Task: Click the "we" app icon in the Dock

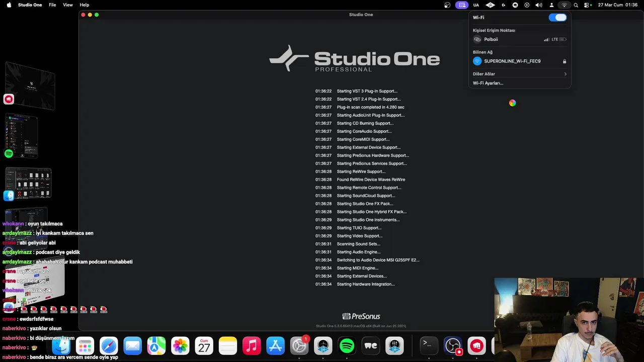Action: (371, 346)
